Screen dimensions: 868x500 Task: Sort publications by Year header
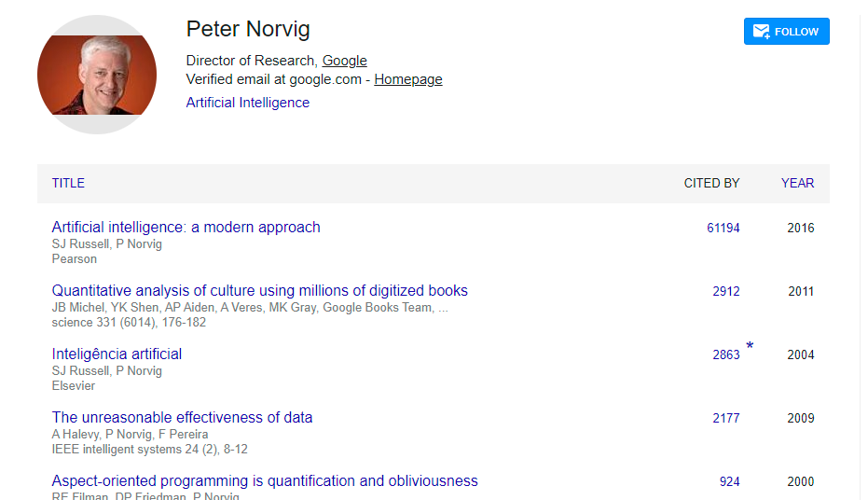click(x=797, y=183)
